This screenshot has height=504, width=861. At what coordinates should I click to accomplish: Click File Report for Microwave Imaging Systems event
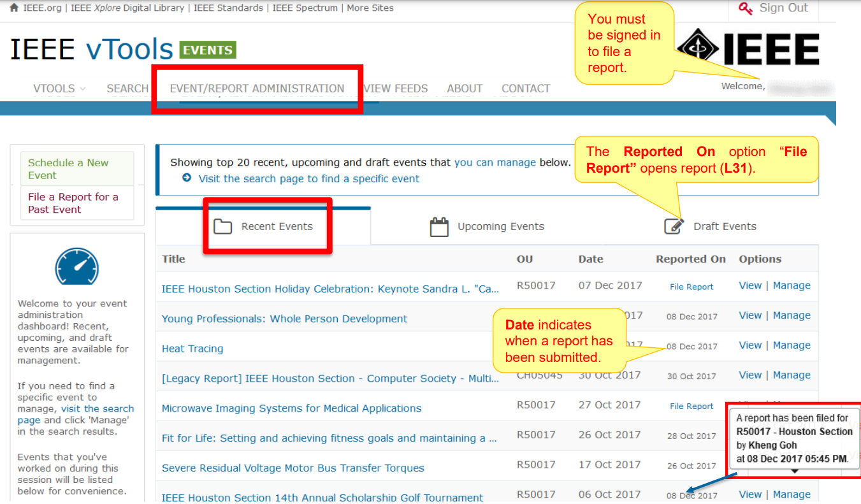pos(691,406)
